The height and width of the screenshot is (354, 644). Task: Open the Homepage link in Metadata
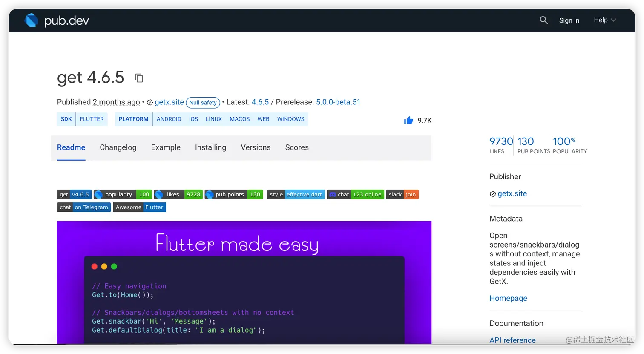(508, 298)
